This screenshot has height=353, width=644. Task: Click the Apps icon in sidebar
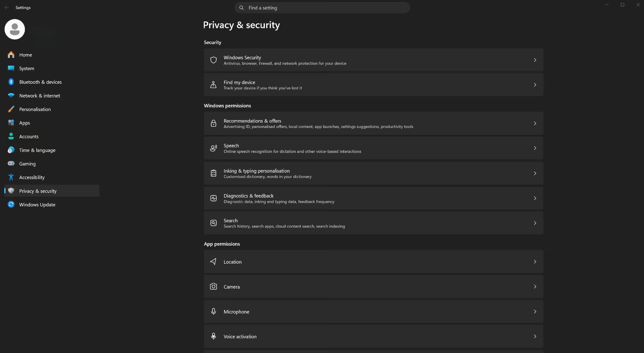point(11,123)
